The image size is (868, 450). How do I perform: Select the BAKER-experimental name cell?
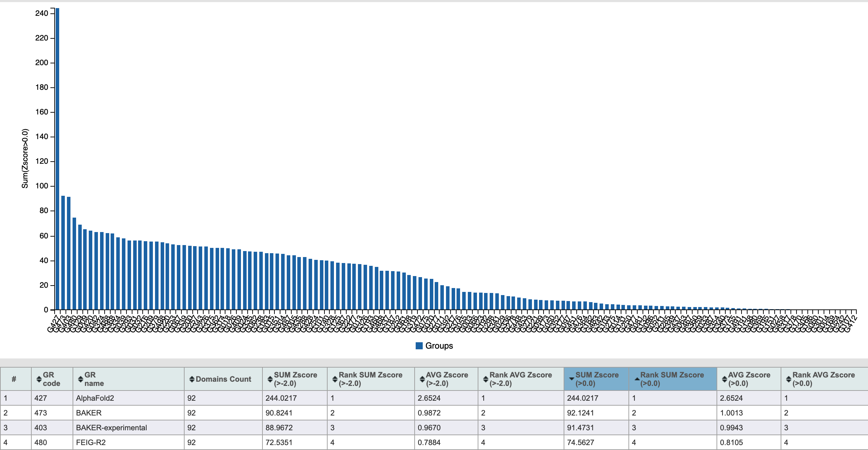[111, 428]
